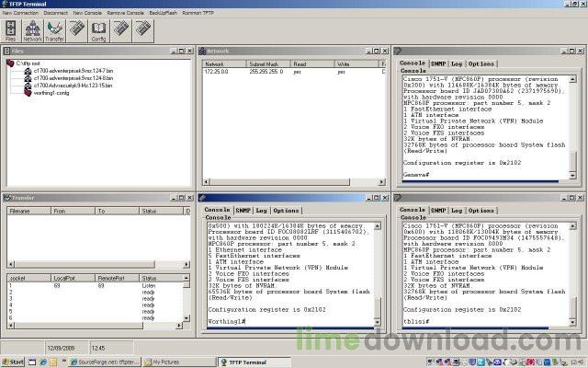Click the Network toolbar icon

click(x=33, y=30)
